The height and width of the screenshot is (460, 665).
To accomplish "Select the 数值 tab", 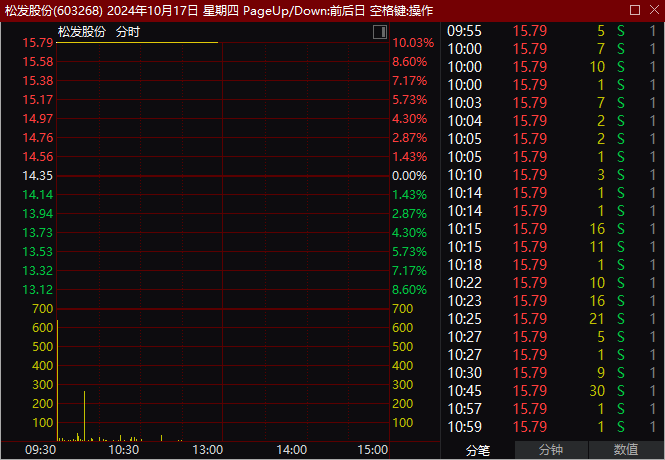I will tap(626, 450).
